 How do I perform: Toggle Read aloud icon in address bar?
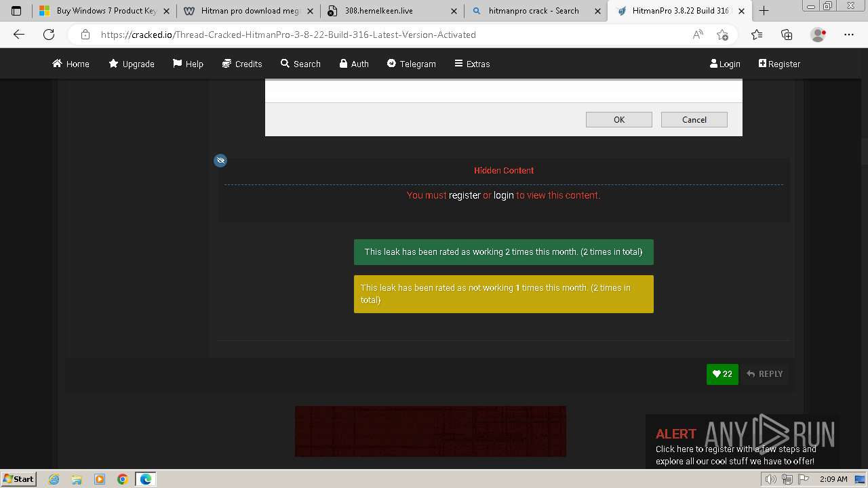coord(698,35)
